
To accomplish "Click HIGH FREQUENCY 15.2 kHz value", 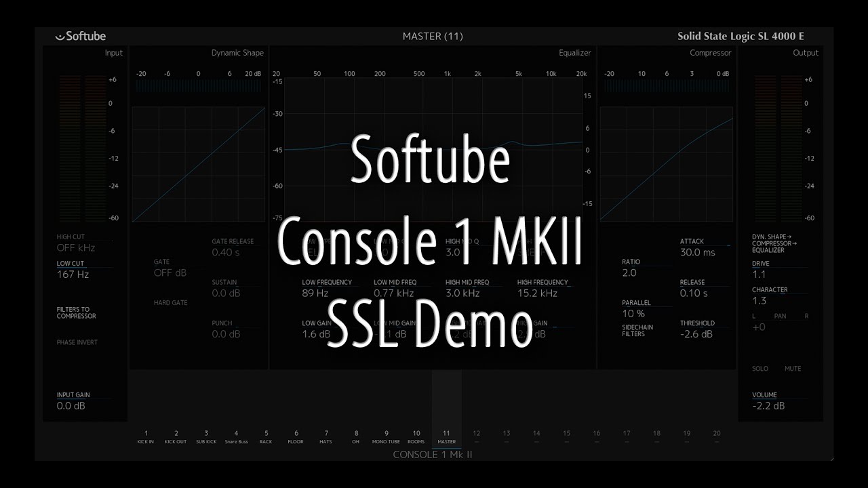I will point(537,293).
